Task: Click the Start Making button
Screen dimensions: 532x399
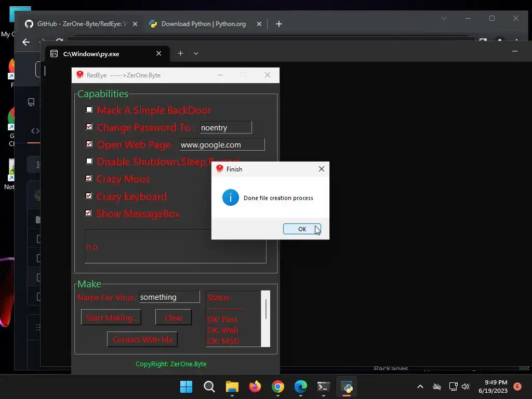Action: [x=111, y=317]
